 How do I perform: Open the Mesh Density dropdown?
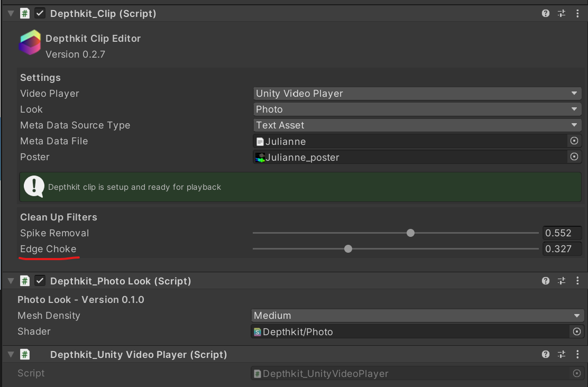tap(417, 316)
